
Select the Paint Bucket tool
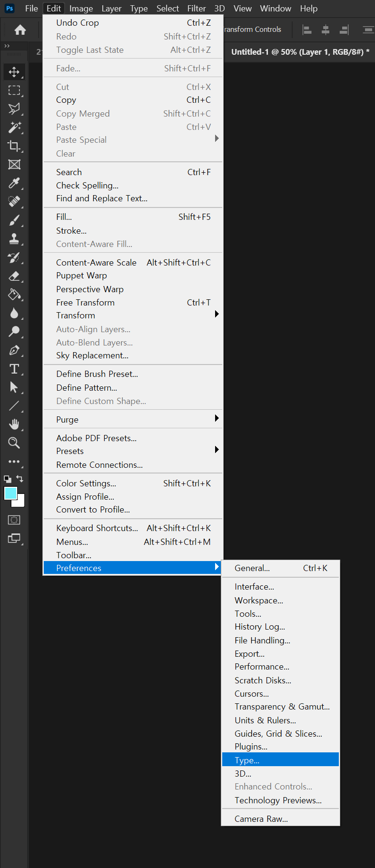[14, 295]
